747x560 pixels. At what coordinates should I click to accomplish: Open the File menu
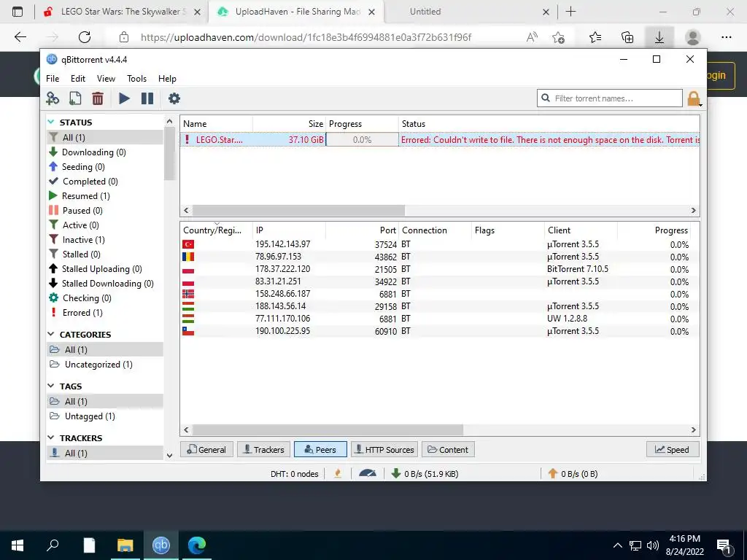(53, 79)
